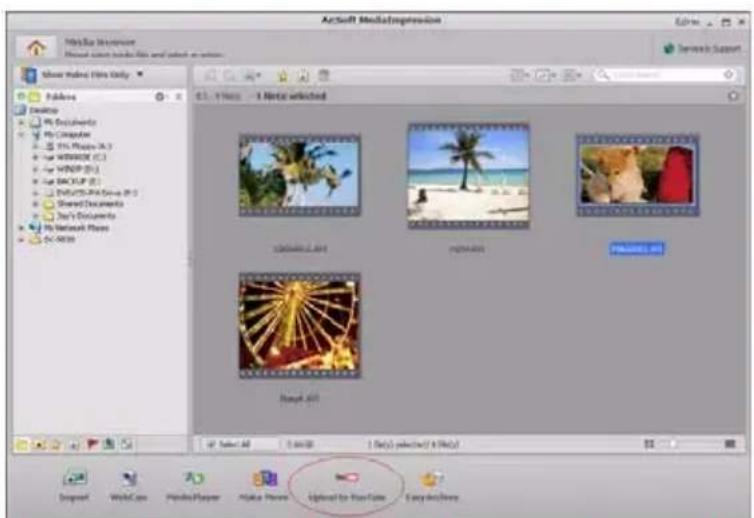This screenshot has width=754, height=518.
Task: Close the Folders panel with the x
Action: (x=178, y=97)
